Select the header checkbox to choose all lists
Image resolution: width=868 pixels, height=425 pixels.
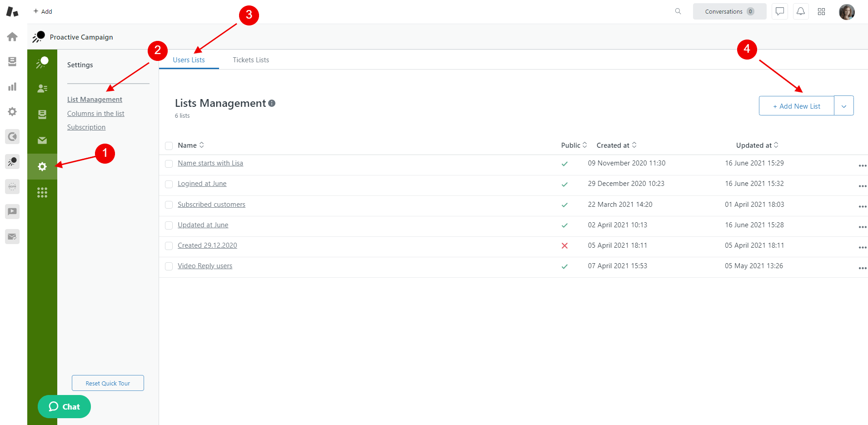[x=169, y=145]
